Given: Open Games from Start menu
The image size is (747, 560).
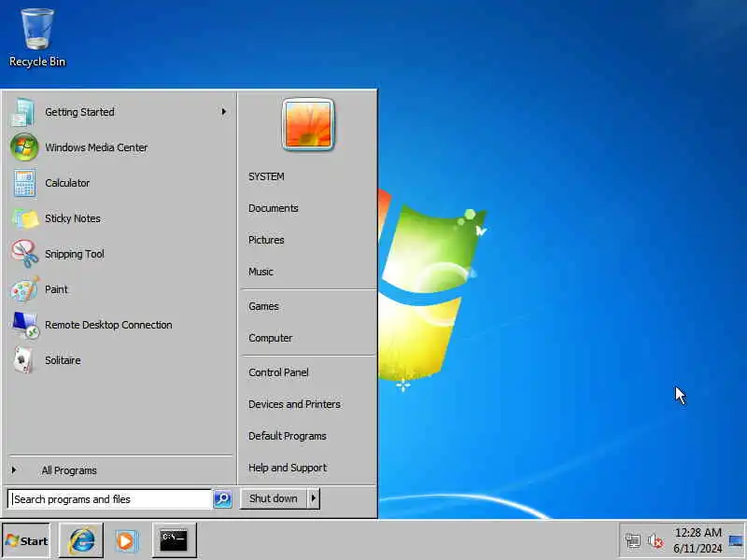Looking at the screenshot, I should tap(263, 306).
